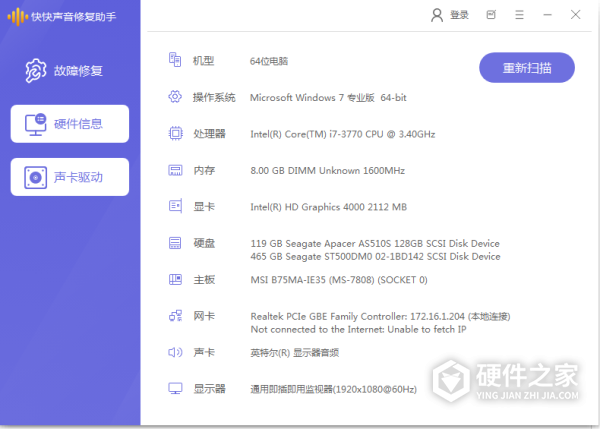Click the 网卡 label
Viewport: 600px width, 429px height.
[204, 316]
